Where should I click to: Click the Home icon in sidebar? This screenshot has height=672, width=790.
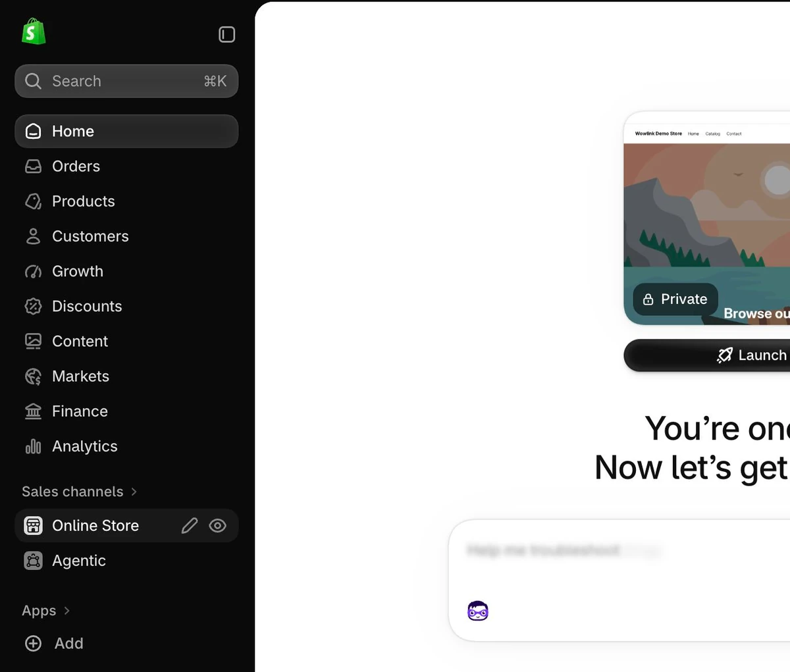[x=33, y=131]
